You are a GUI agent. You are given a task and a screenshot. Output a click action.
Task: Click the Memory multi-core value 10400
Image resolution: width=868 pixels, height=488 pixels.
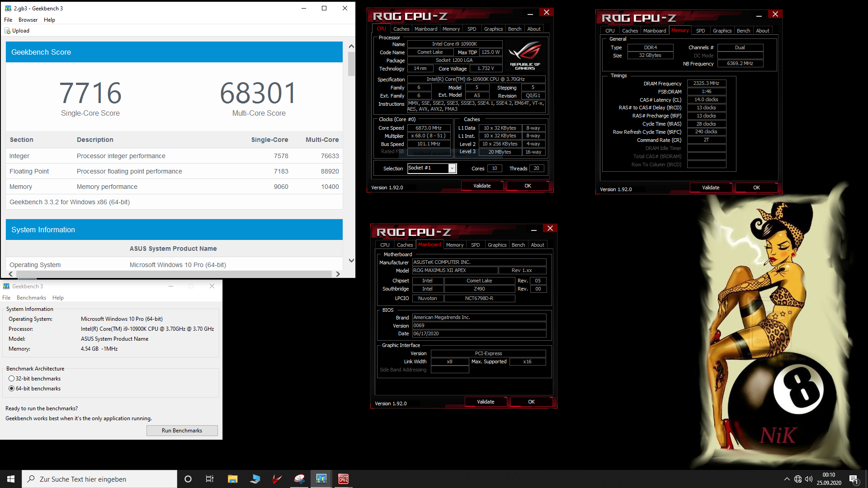[330, 187]
